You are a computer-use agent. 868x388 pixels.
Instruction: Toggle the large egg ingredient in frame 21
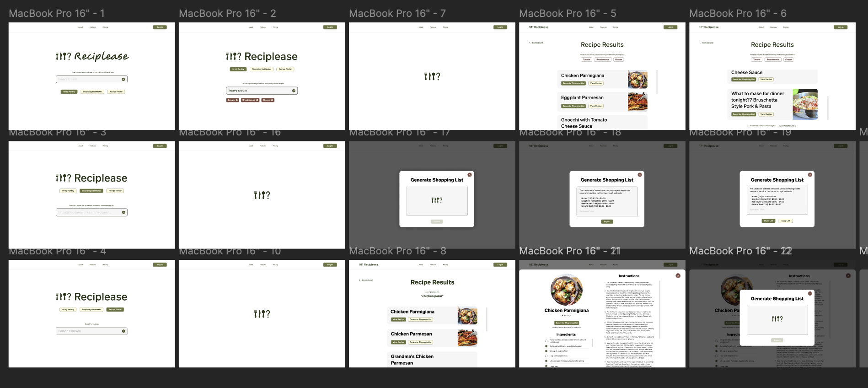(546, 366)
